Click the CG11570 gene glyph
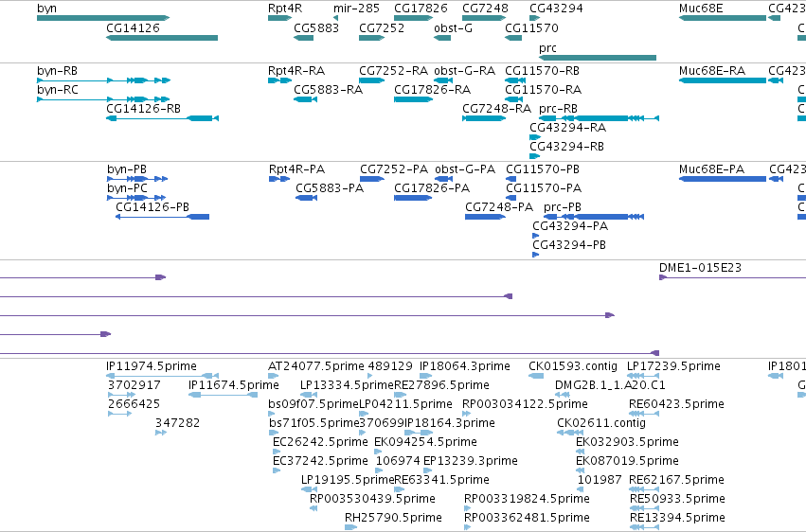Viewport: 806px width, 532px height. point(513,38)
